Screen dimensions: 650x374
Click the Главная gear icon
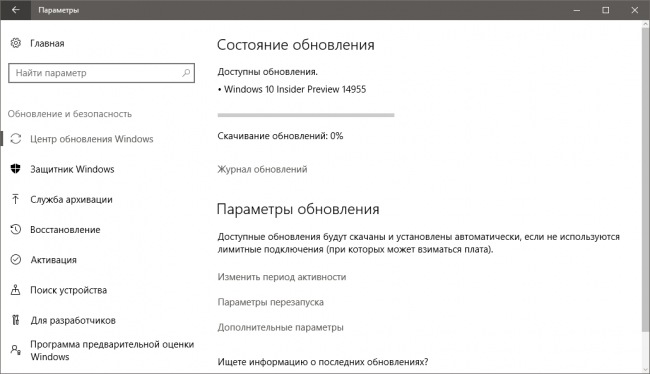16,43
